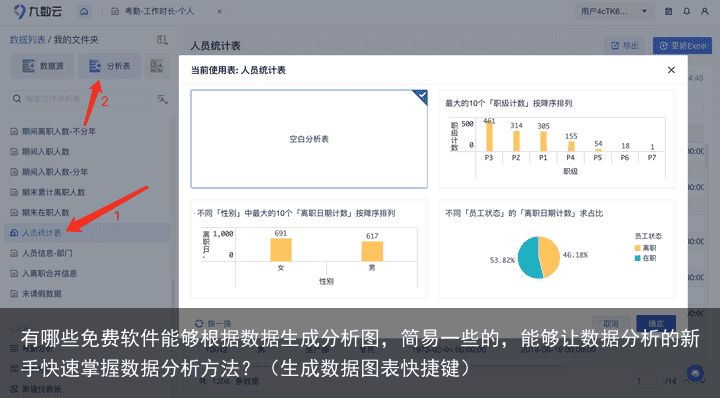Viewport: 720px width, 398px height.
Task: Select the 性别 离职日期计数 bar chart card
Action: [x=309, y=248]
